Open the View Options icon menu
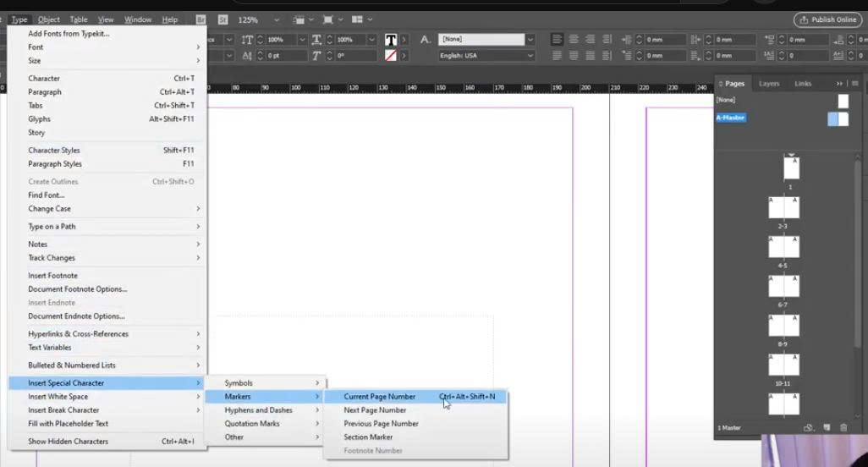Viewport: 868px width, 467px height. (303, 20)
